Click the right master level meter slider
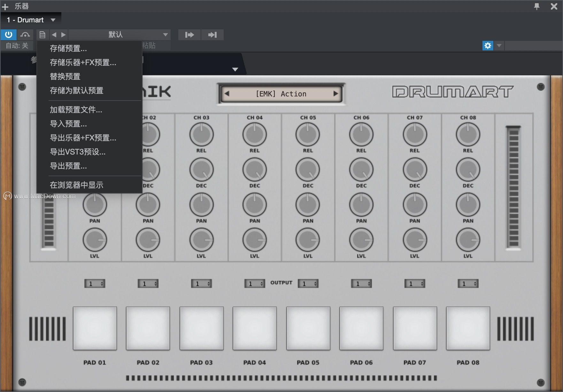The image size is (563, 392). tap(513, 188)
